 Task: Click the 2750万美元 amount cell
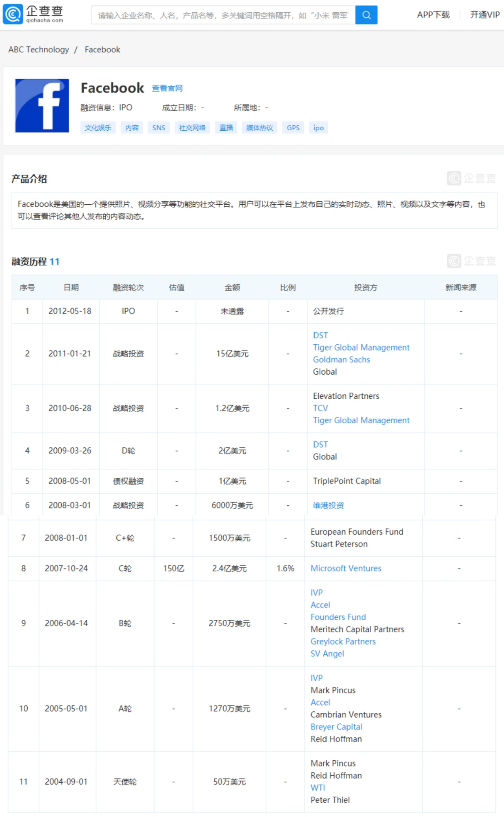229,623
